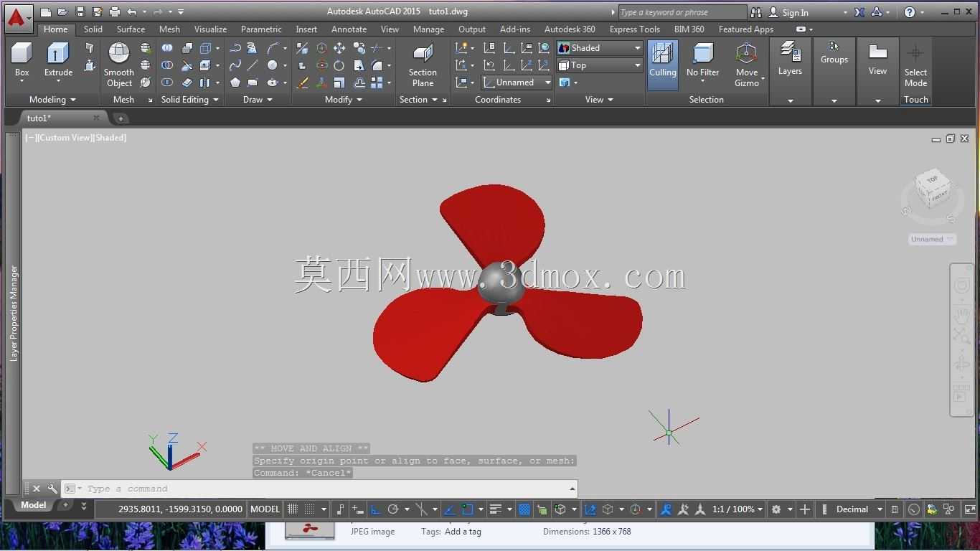
Task: Click Add a tag in background window
Action: [463, 532]
